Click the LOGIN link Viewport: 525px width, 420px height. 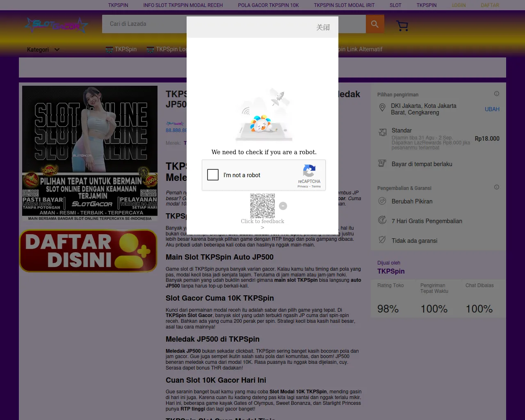point(459,5)
